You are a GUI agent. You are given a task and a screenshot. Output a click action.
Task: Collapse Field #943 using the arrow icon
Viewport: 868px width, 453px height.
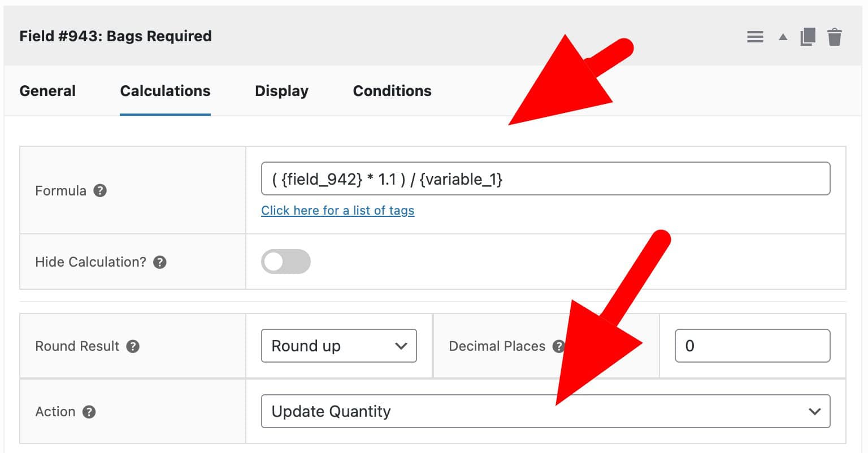pos(783,36)
